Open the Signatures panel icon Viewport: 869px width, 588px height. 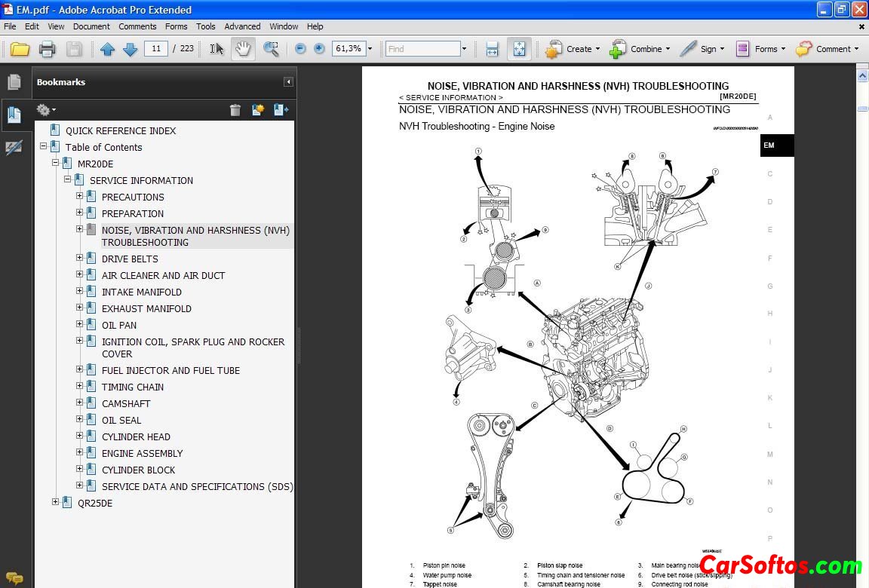coord(14,148)
